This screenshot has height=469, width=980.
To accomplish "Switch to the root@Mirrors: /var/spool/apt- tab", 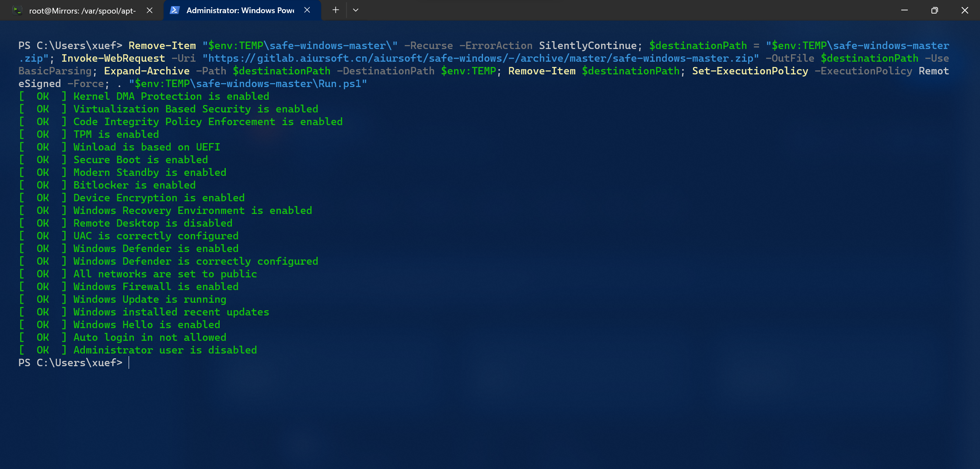I will tap(82, 10).
